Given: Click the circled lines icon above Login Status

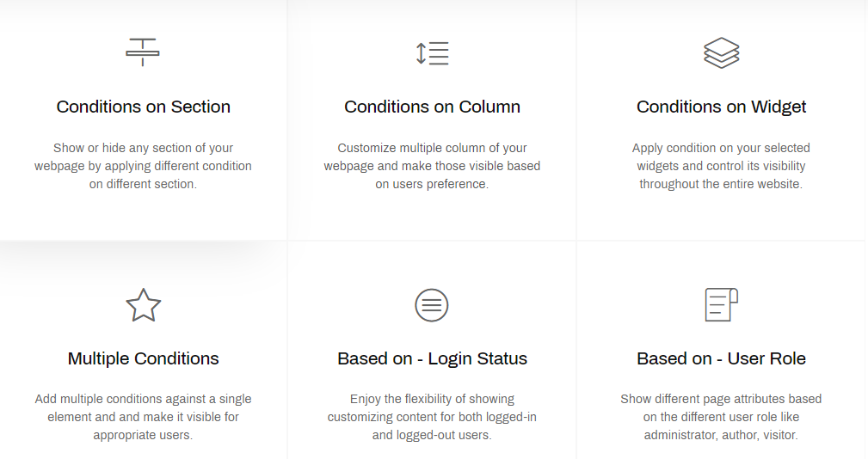Looking at the screenshot, I should pos(432,305).
